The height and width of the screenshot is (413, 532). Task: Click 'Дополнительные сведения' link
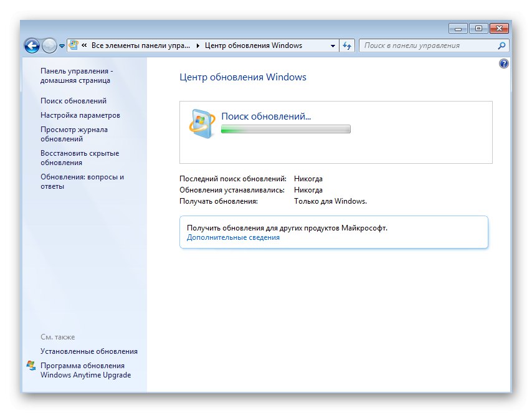click(233, 237)
